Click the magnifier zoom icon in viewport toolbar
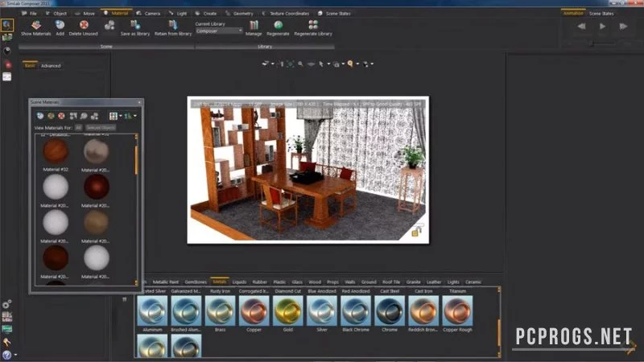Image resolution: width=644 pixels, height=362 pixels. coord(300,64)
